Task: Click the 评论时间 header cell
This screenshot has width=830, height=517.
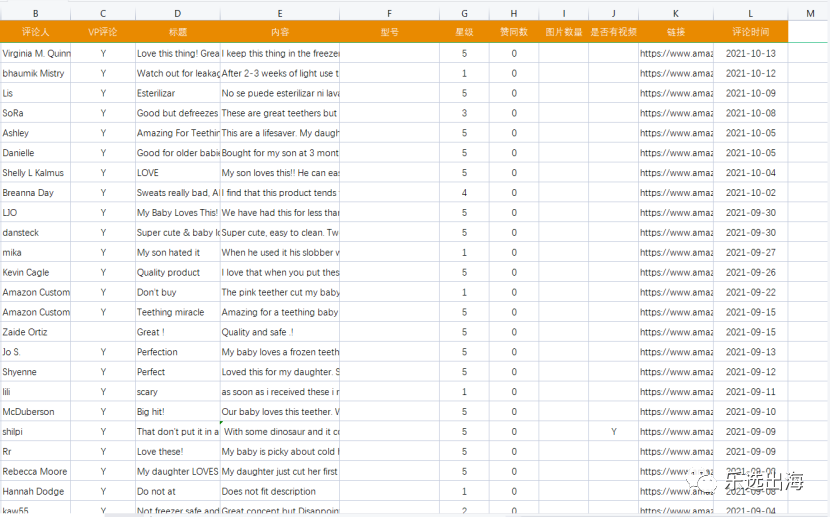Action: [x=750, y=32]
